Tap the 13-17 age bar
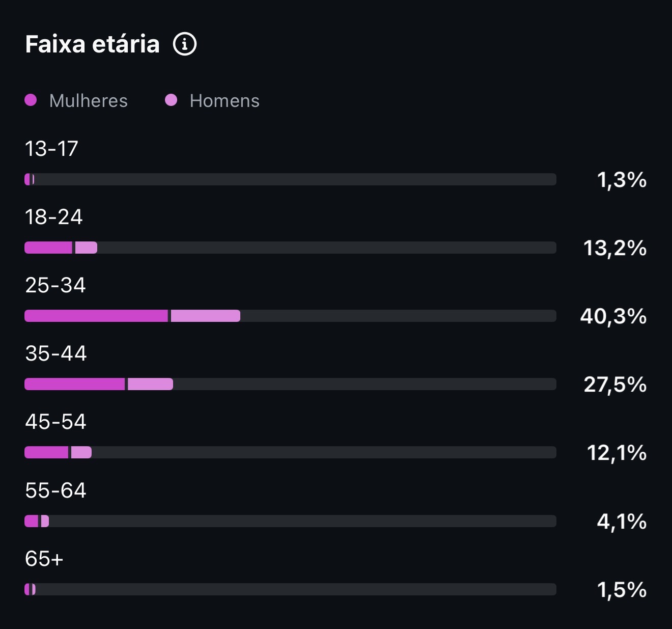 click(x=290, y=179)
